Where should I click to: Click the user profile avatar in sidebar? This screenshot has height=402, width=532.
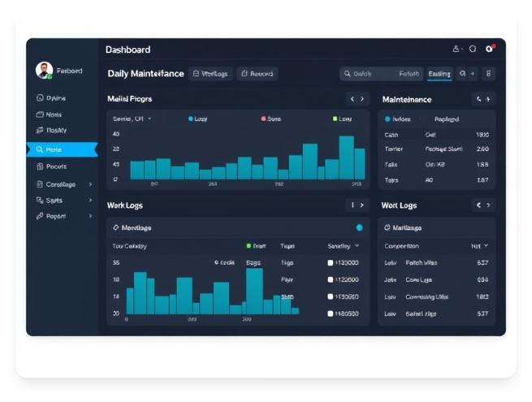44,71
